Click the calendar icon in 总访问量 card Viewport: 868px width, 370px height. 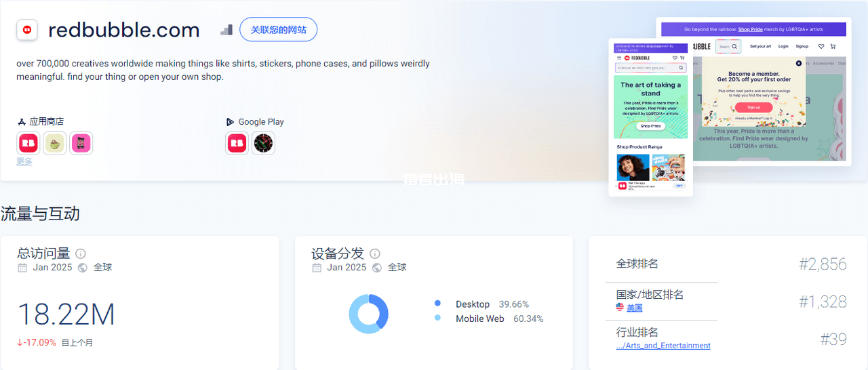click(22, 268)
